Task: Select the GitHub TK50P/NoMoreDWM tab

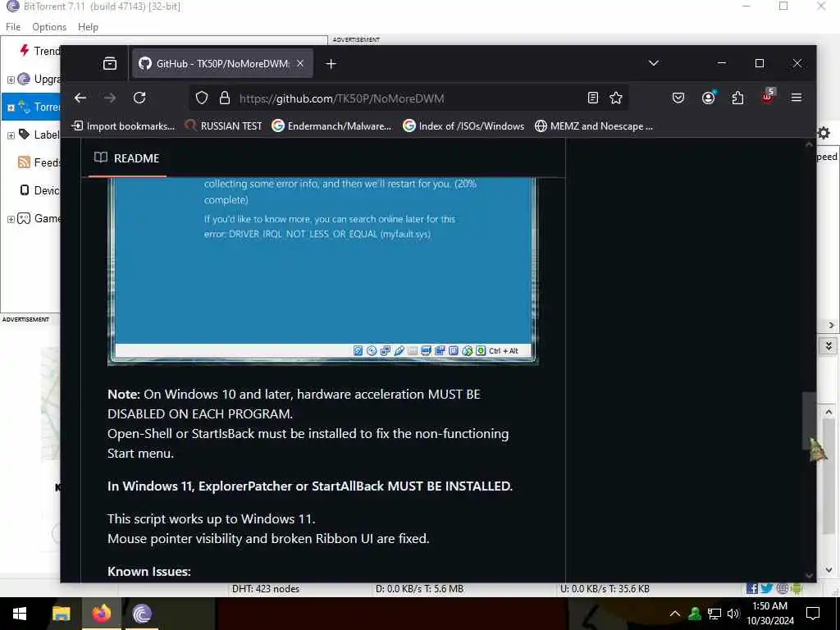Action: tap(222, 64)
